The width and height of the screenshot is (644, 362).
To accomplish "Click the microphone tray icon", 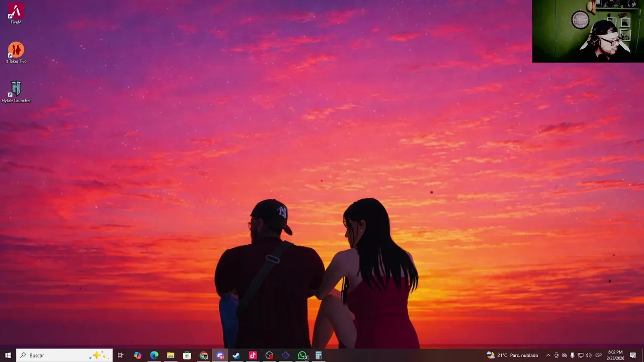I will 573,355.
